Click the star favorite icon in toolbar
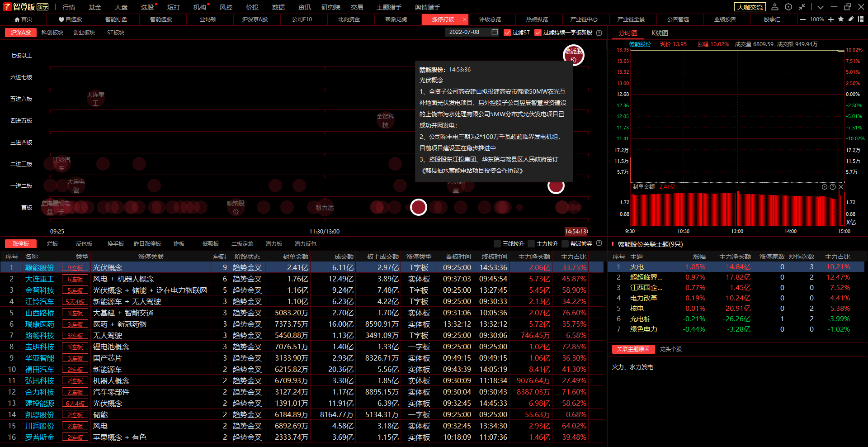This screenshot has width=868, height=447. [x=841, y=19]
